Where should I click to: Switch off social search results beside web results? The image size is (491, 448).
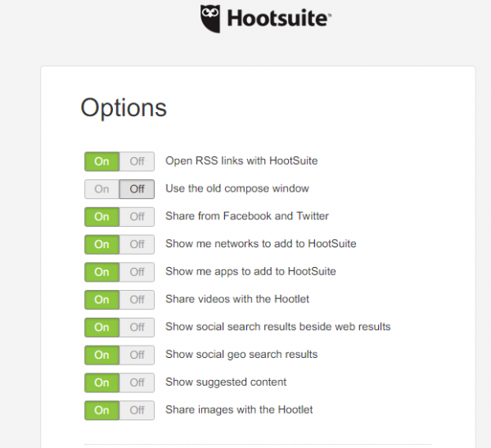click(x=137, y=328)
